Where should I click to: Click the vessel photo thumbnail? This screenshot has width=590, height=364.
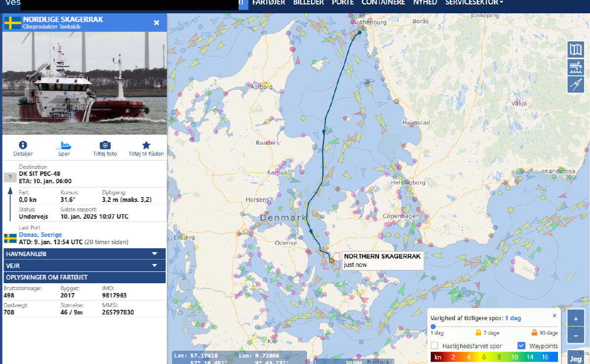pyautogui.click(x=84, y=83)
